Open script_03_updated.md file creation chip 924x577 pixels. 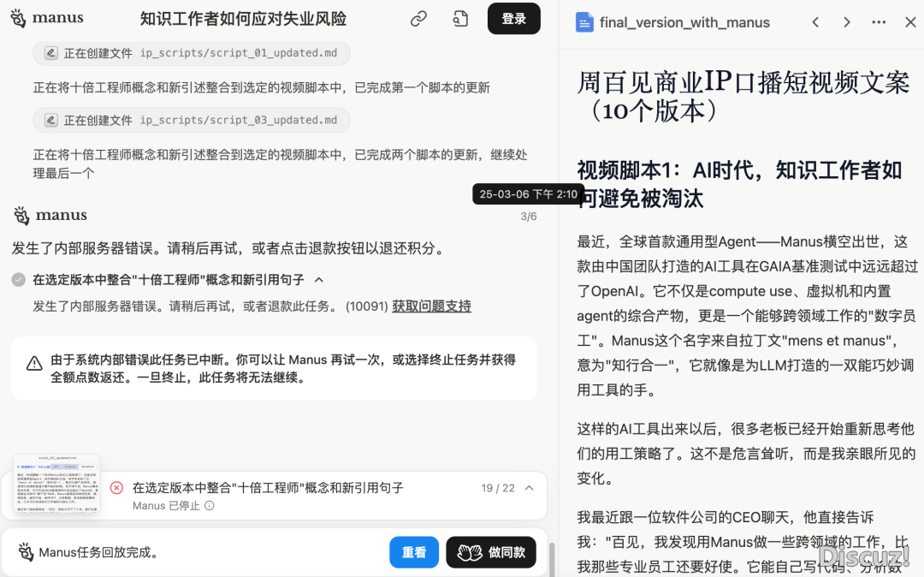192,120
